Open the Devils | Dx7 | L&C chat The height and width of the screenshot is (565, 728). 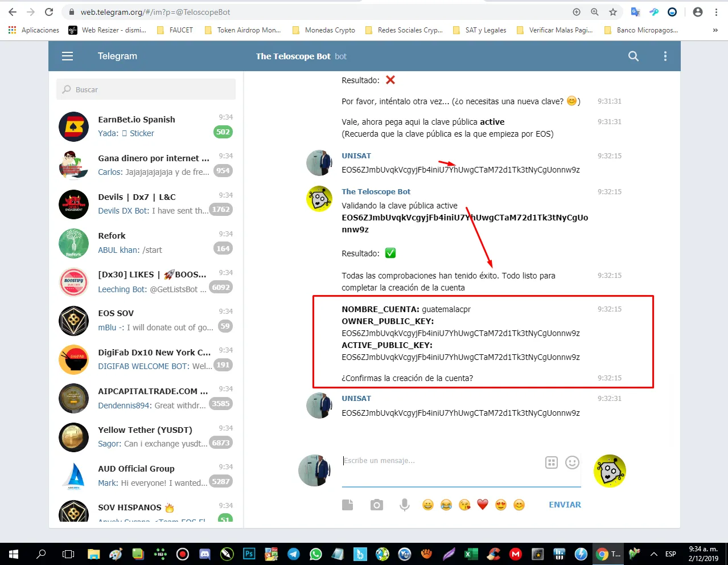pos(146,204)
